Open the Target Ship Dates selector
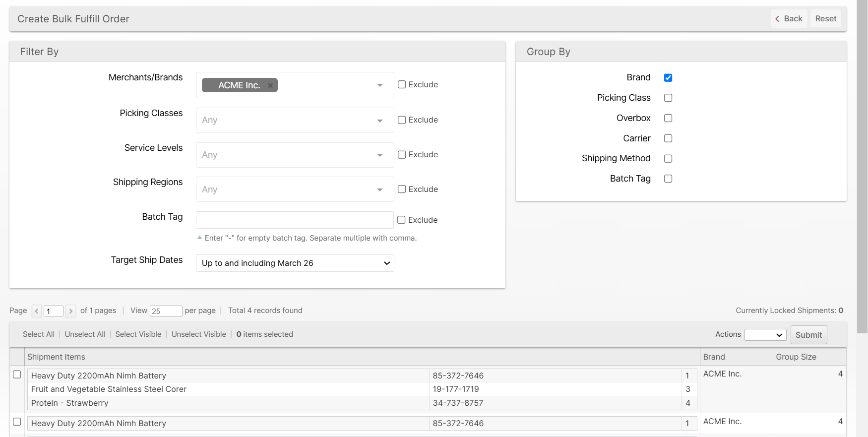Viewport: 868px width, 437px height. 295,263
